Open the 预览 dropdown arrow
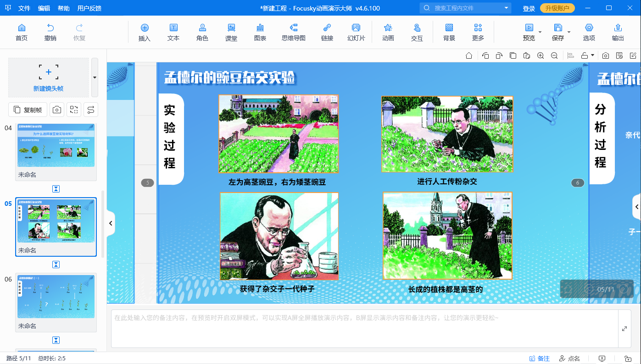 540,32
